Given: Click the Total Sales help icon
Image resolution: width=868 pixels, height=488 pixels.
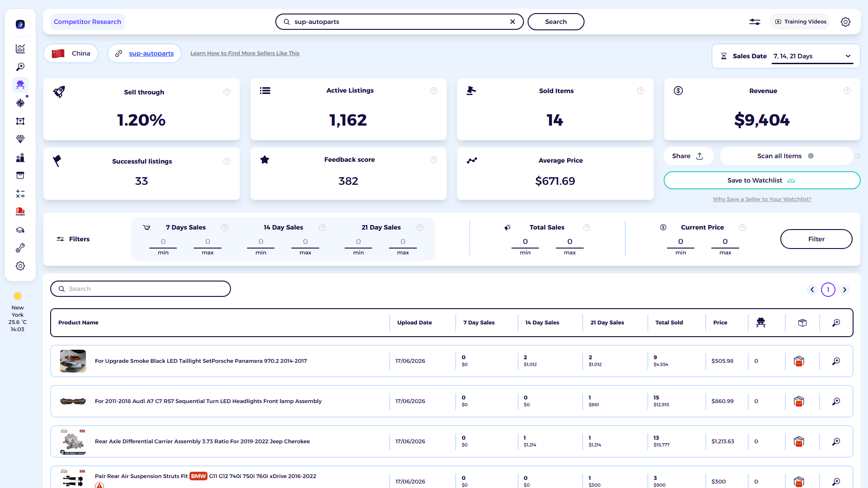Looking at the screenshot, I should pyautogui.click(x=587, y=228).
